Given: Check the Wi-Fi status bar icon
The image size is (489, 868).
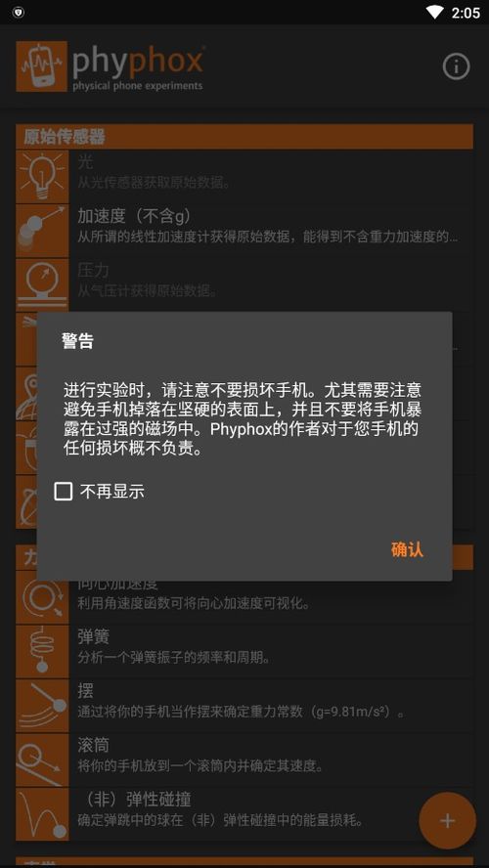Looking at the screenshot, I should (435, 12).
